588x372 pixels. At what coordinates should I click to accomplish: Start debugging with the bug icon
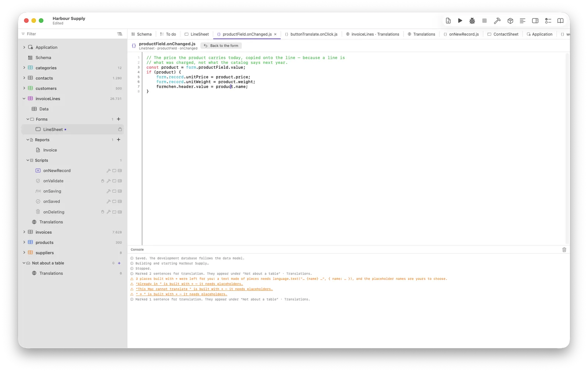pos(472,21)
